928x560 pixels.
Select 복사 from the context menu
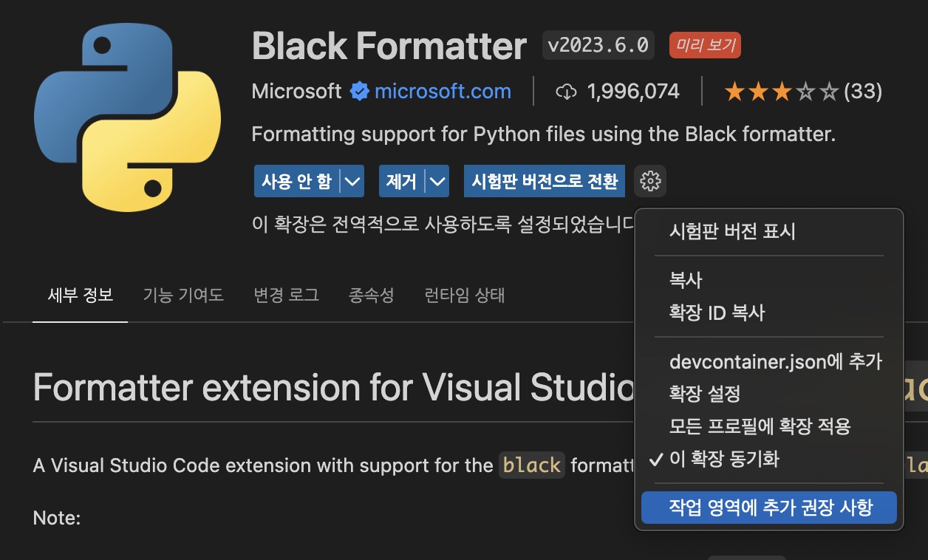tap(768, 280)
